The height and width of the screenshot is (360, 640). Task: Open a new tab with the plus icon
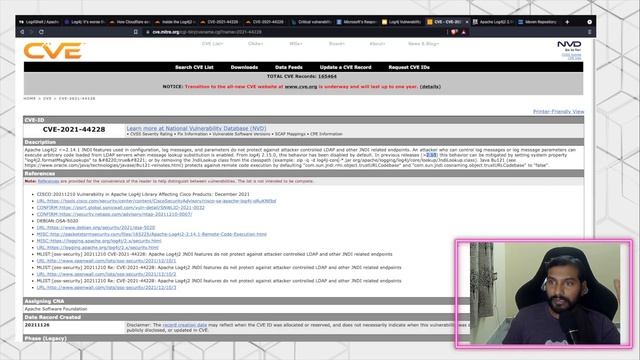567,22
